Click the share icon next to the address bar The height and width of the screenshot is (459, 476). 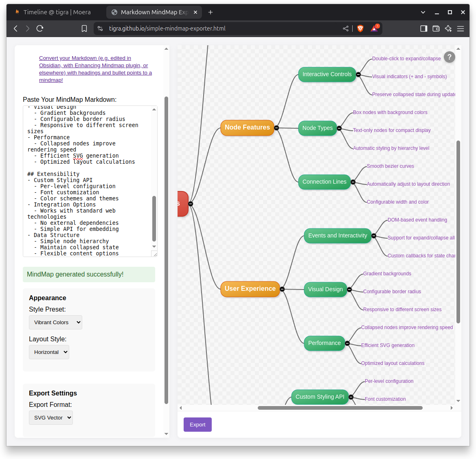click(x=345, y=29)
